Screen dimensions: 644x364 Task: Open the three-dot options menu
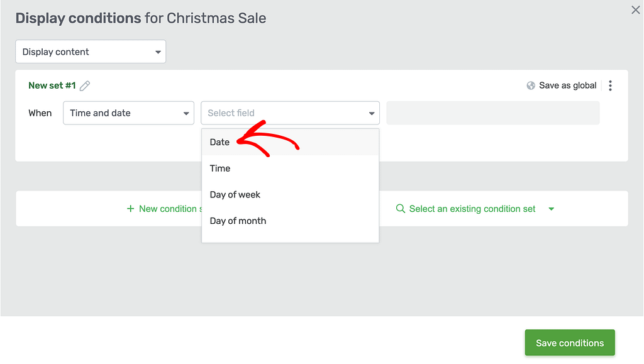610,85
